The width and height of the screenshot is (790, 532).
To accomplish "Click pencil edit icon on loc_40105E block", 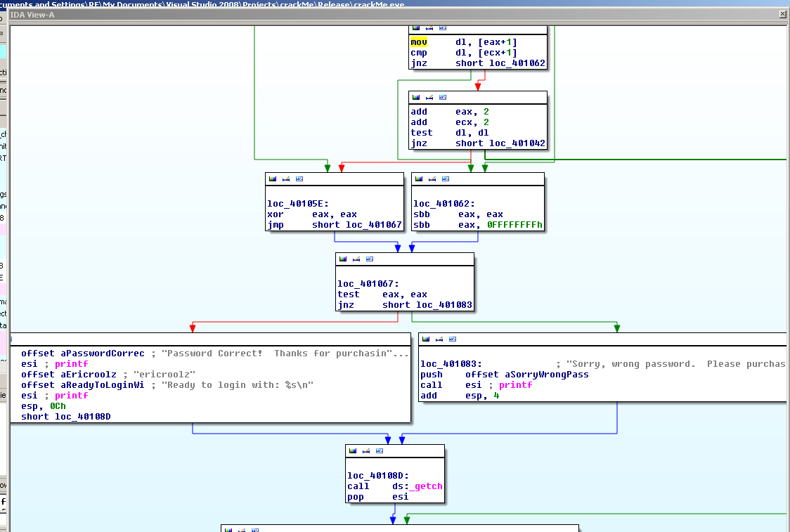I will click(x=285, y=179).
